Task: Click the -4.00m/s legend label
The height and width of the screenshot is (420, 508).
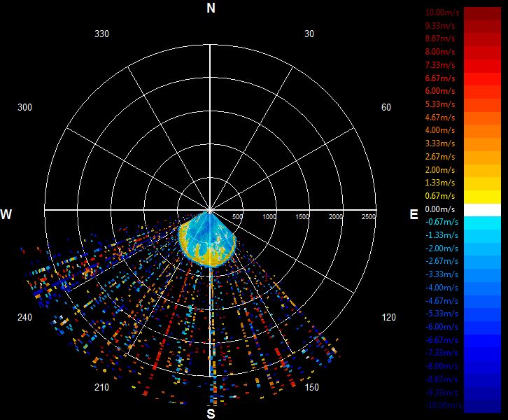Action: pyautogui.click(x=442, y=288)
